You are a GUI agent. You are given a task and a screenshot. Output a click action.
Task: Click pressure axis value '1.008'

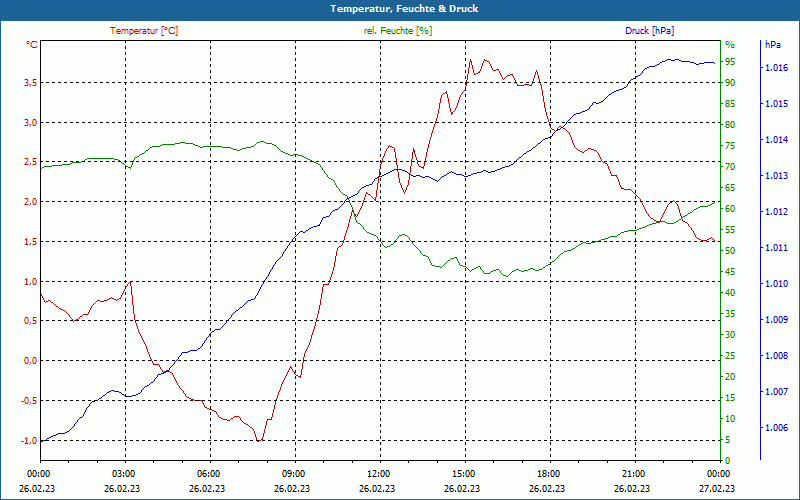click(777, 356)
